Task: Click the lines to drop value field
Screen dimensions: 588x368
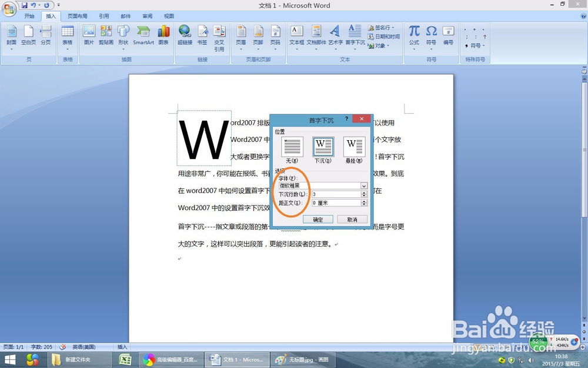Action: [336, 194]
